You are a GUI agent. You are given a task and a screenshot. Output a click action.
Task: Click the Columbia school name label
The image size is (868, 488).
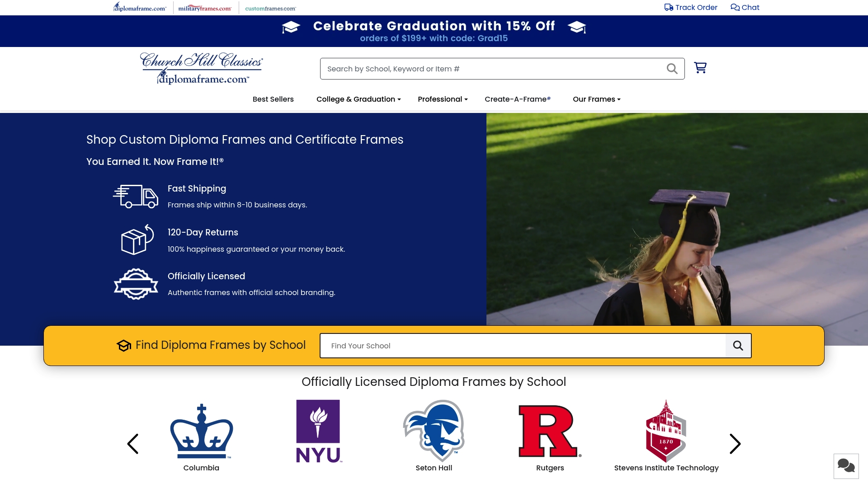point(201,468)
